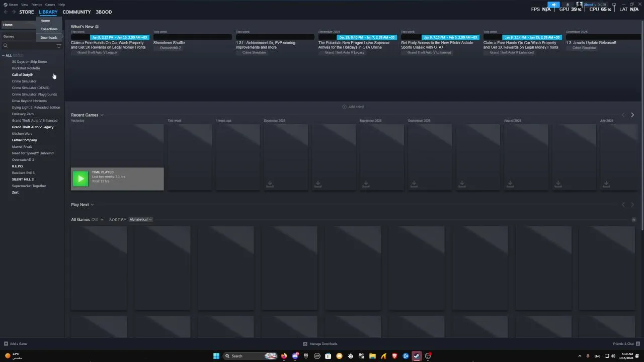Click the sidebar Home button
Viewport: 644px width, 362px height.
click(x=19, y=25)
